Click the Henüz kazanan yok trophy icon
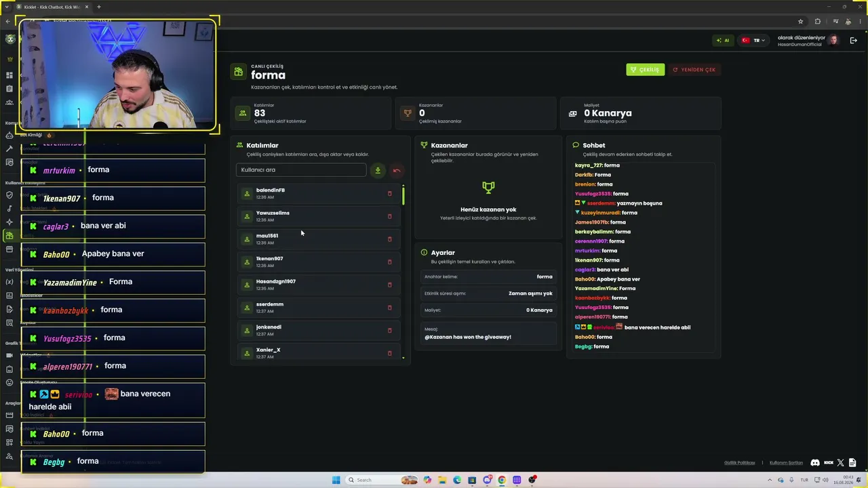 point(488,187)
